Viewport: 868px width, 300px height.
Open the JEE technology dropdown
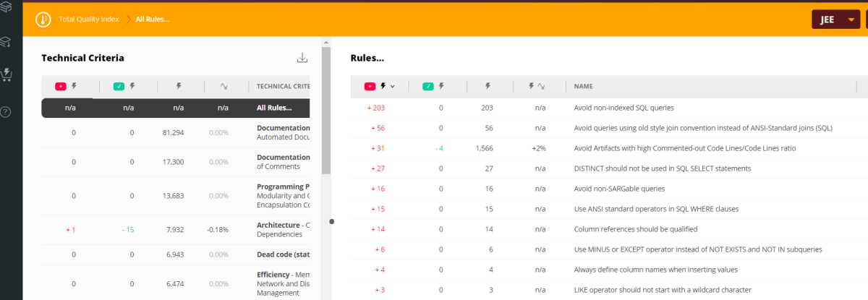click(x=838, y=20)
